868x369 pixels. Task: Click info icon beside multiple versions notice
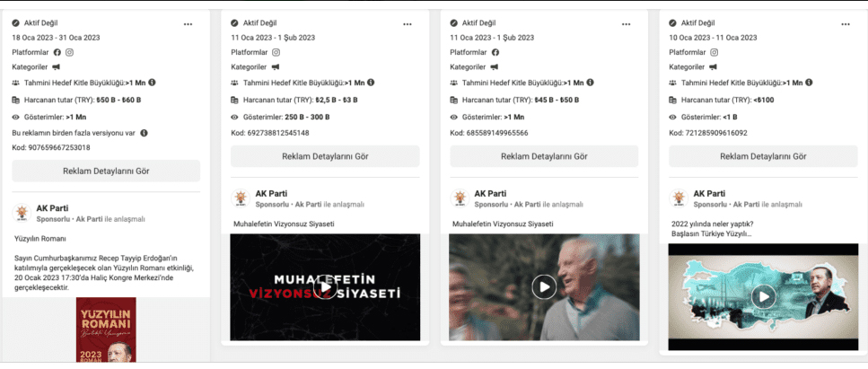(144, 133)
